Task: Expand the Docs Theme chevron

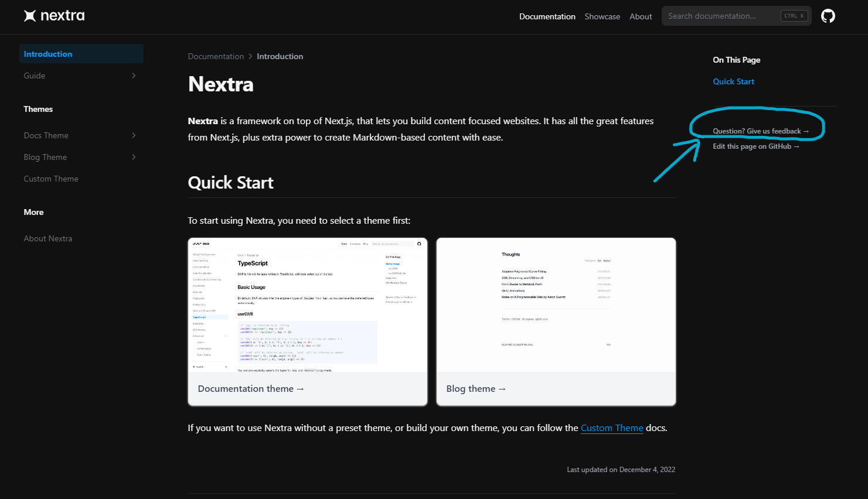Action: pyautogui.click(x=134, y=135)
